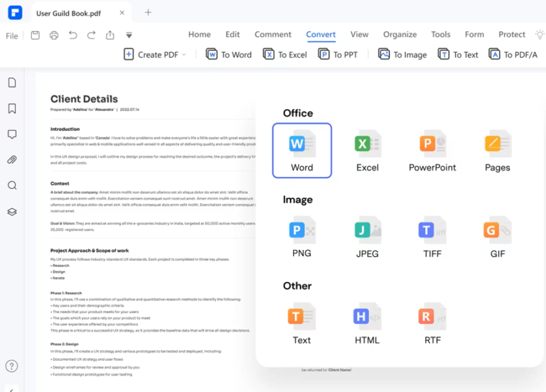The width and height of the screenshot is (546, 392).
Task: Switch to the View tab
Action: coord(359,34)
